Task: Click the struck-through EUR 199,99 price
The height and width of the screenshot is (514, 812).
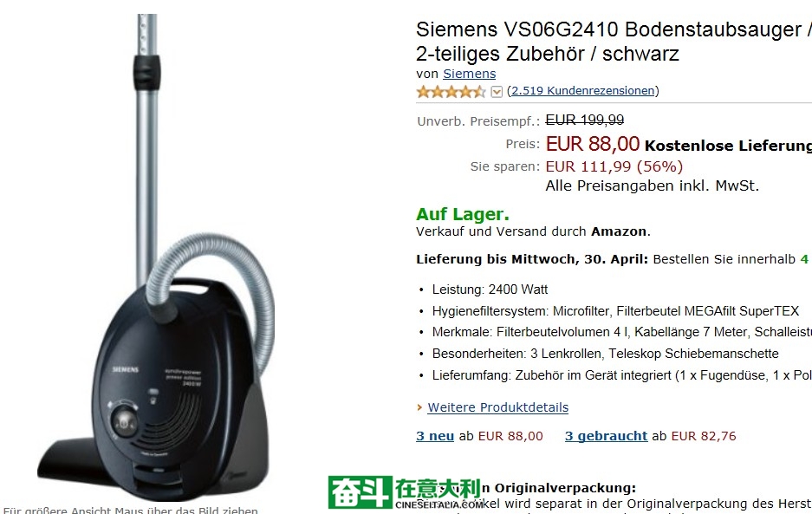Action: [585, 120]
